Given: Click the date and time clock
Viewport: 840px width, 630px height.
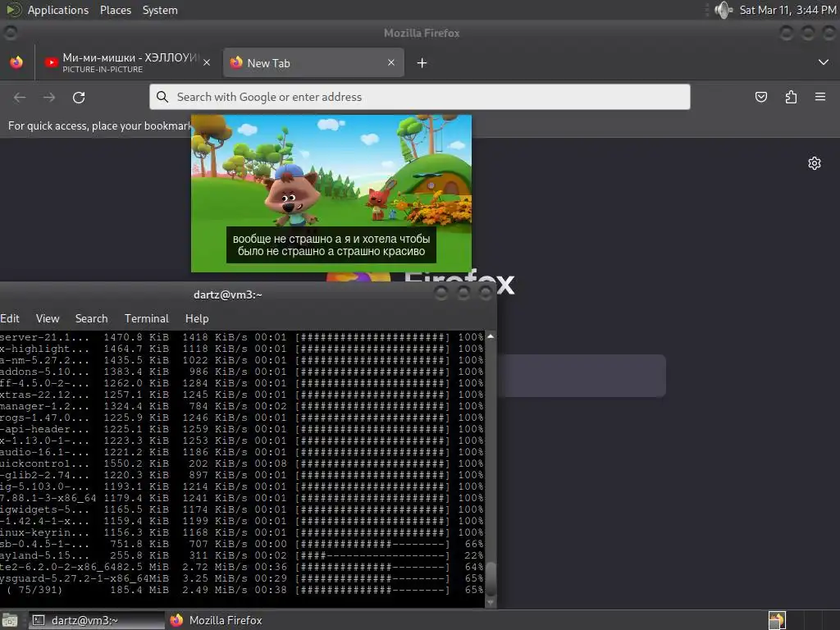Looking at the screenshot, I should [787, 10].
